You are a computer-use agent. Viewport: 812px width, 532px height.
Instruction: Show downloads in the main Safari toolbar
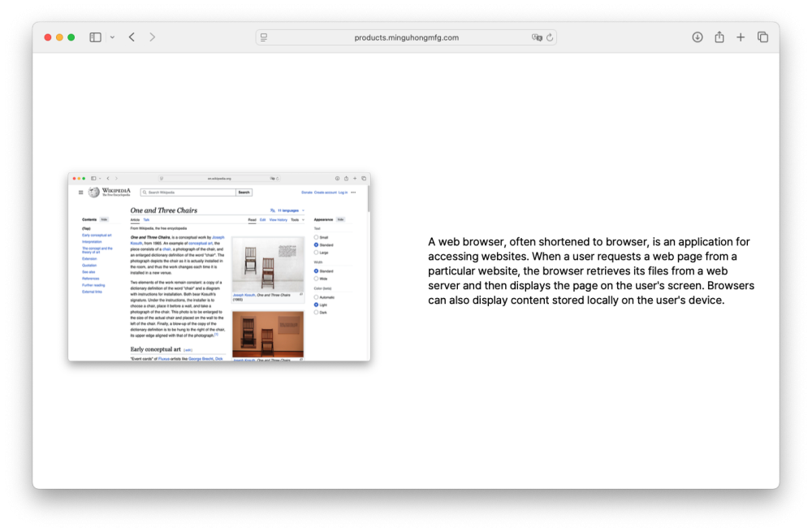tap(698, 37)
